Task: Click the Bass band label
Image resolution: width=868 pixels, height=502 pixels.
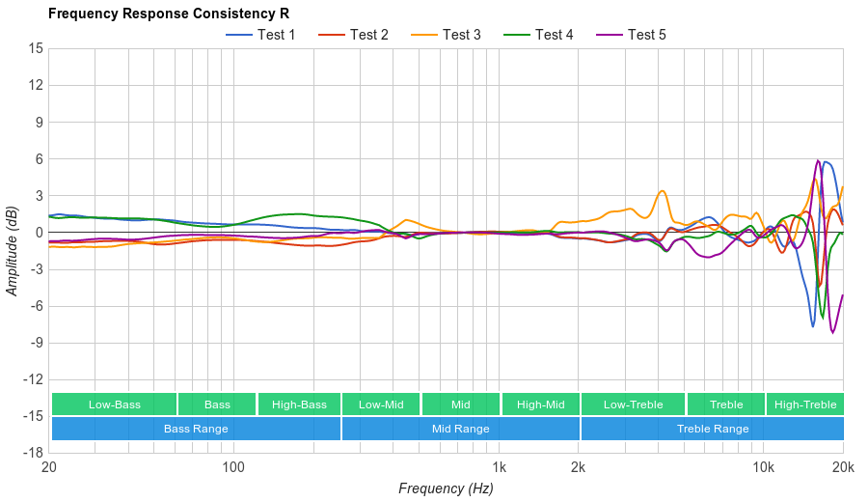Action: (217, 404)
